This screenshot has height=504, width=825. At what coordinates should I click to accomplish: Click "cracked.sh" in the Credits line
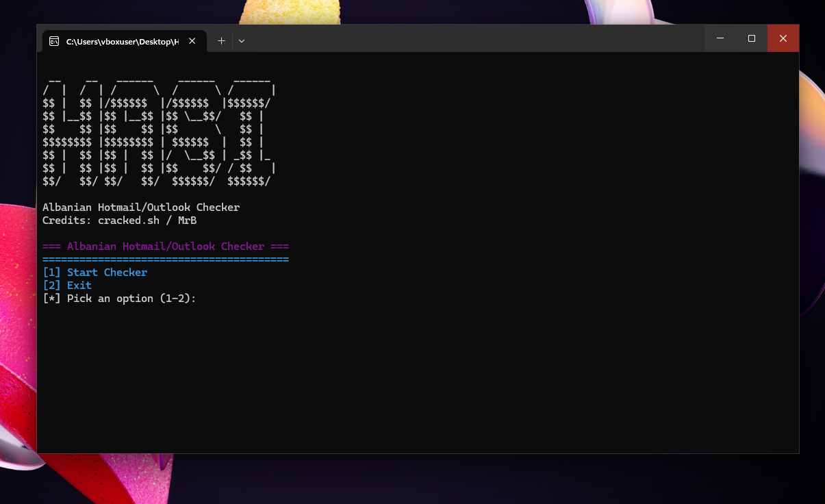[129, 220]
